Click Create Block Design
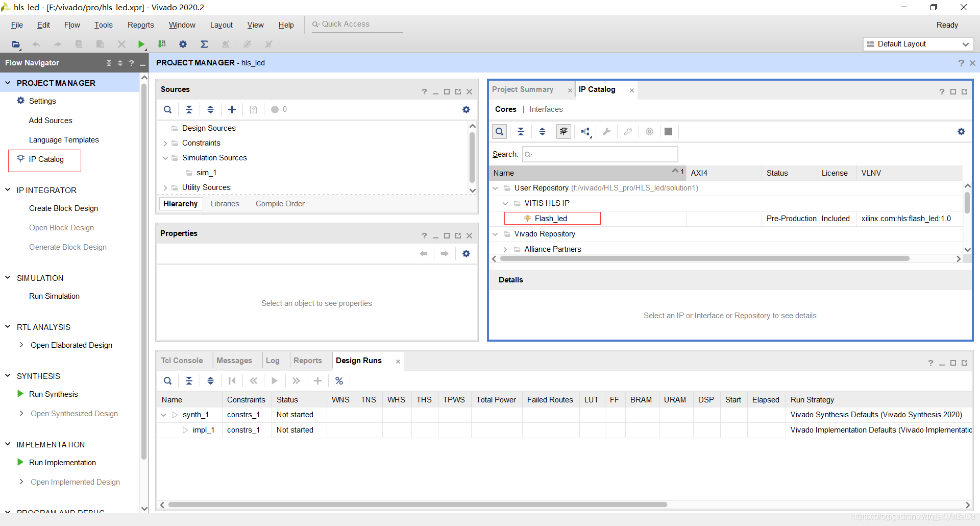The image size is (980, 526). pyautogui.click(x=63, y=208)
